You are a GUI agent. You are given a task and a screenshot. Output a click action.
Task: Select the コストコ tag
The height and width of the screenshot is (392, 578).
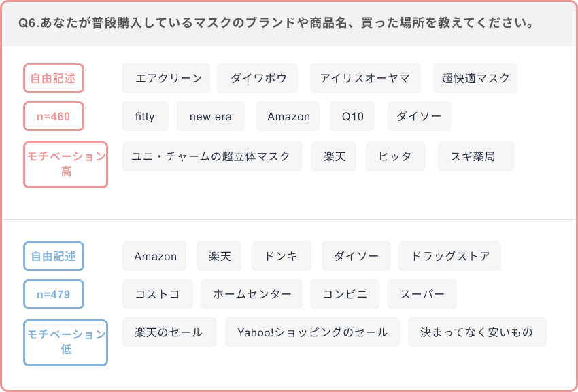coord(158,294)
